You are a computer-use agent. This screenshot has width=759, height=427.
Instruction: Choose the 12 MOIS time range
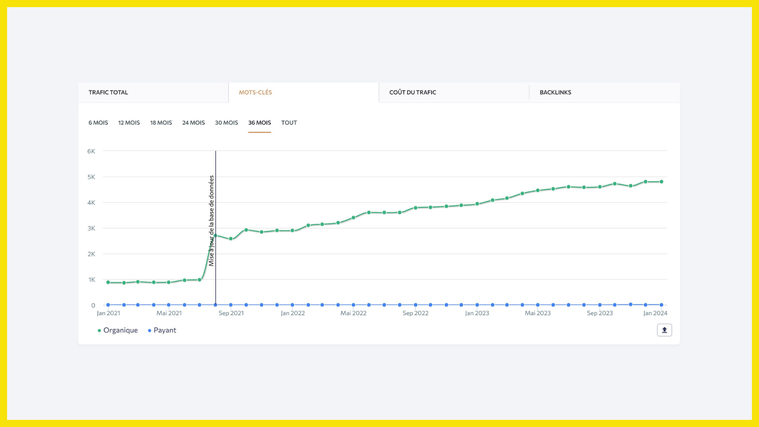pyautogui.click(x=129, y=123)
